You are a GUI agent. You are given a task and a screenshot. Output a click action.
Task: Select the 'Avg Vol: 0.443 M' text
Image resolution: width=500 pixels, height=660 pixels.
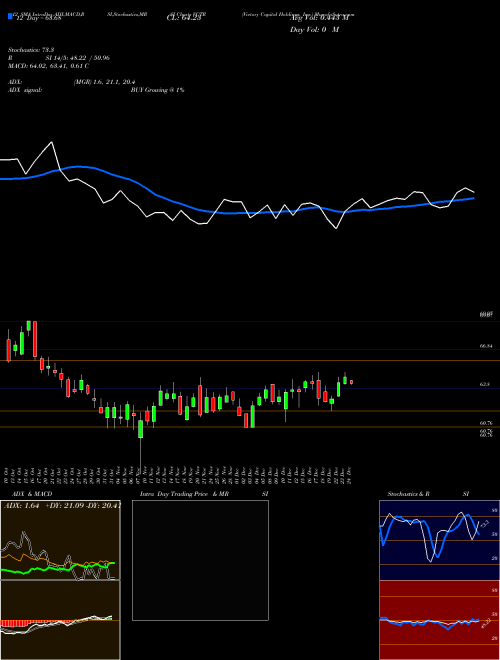(319, 17)
